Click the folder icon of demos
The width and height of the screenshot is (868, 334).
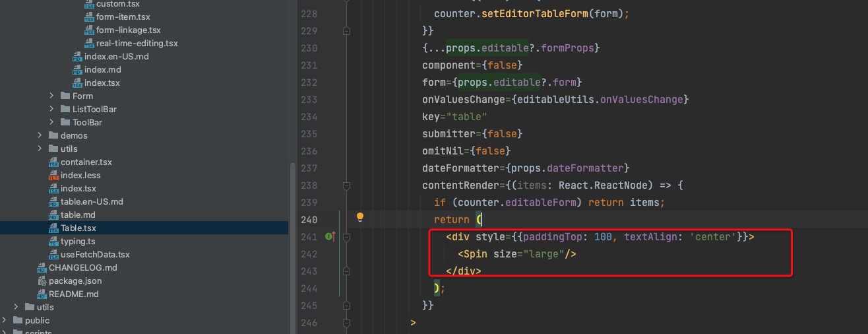[x=53, y=135]
